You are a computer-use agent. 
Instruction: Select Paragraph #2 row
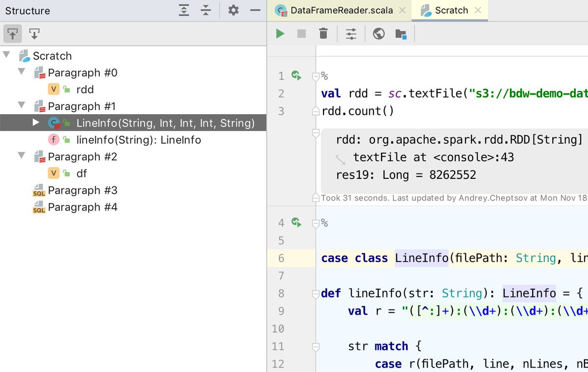(133, 156)
